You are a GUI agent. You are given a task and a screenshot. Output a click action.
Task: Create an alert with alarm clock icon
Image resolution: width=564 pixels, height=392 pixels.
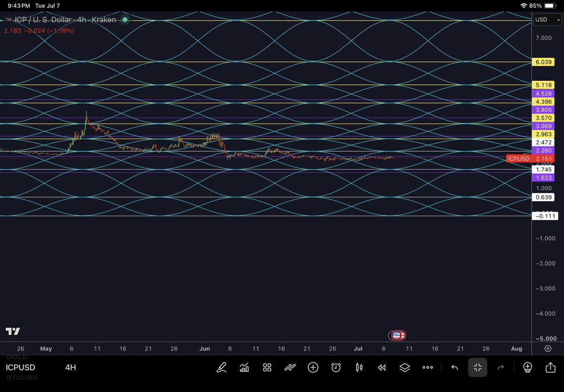pos(336,367)
